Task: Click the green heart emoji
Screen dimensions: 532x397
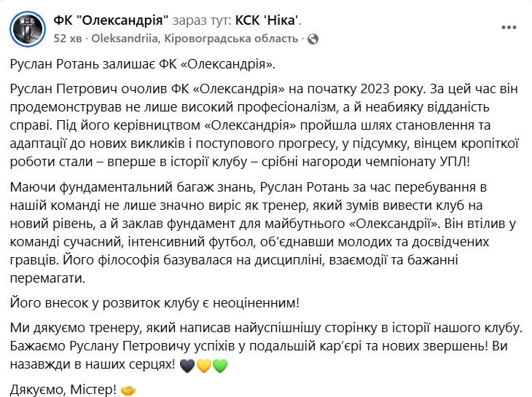Action: click(x=220, y=363)
